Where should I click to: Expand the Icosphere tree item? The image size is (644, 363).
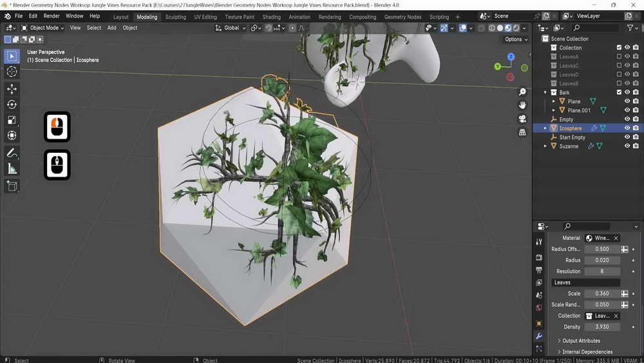545,128
